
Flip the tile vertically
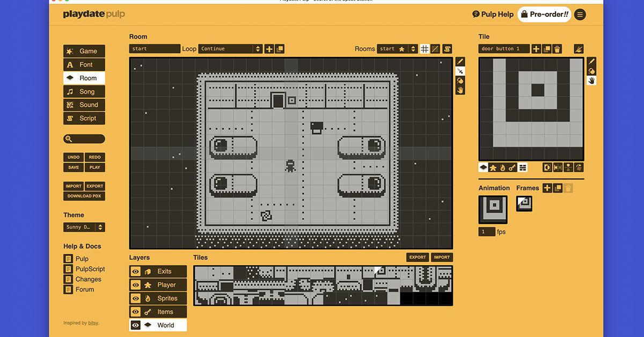point(568,167)
